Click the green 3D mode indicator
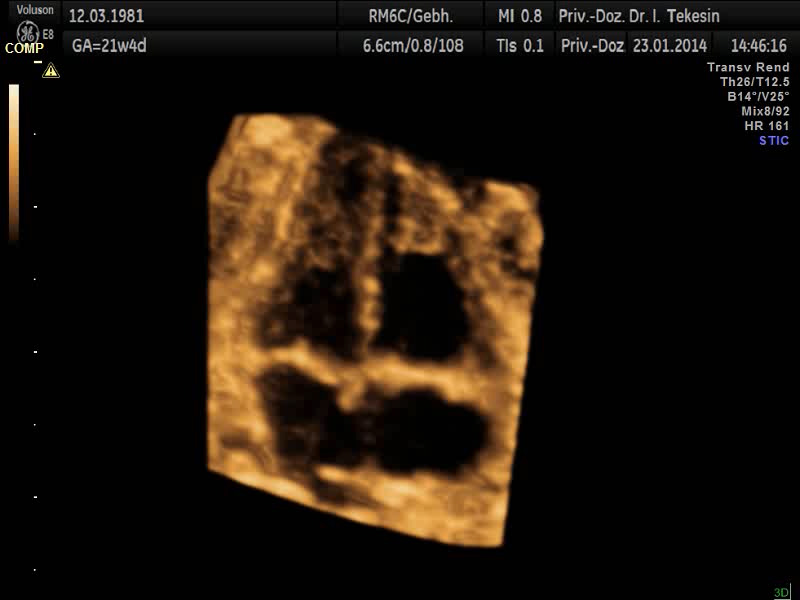800x600 pixels. (781, 592)
